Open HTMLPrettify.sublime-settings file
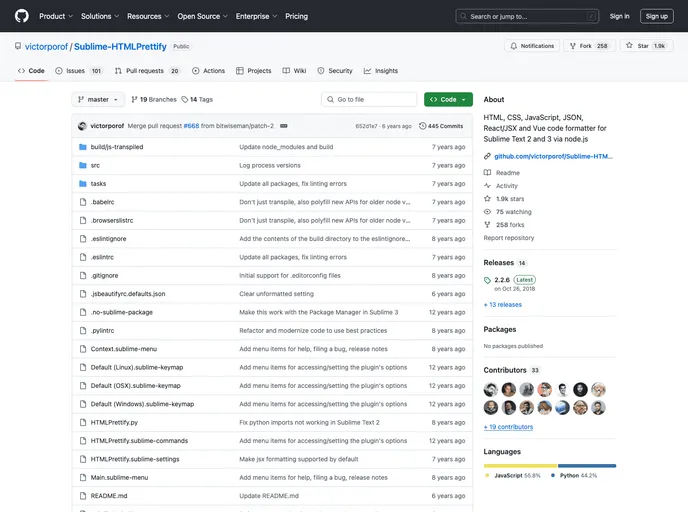This screenshot has width=688, height=512. (135, 459)
